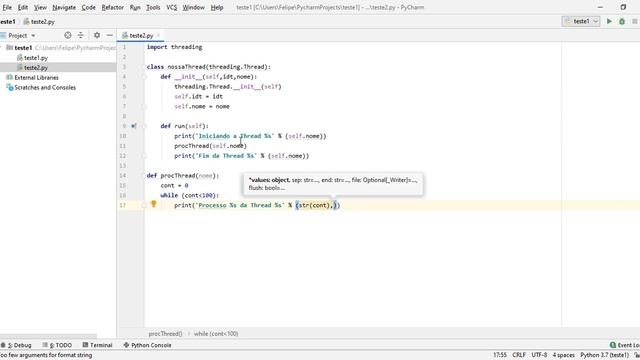Open the Edit menu
Screen dimensions: 640x360
22,7
